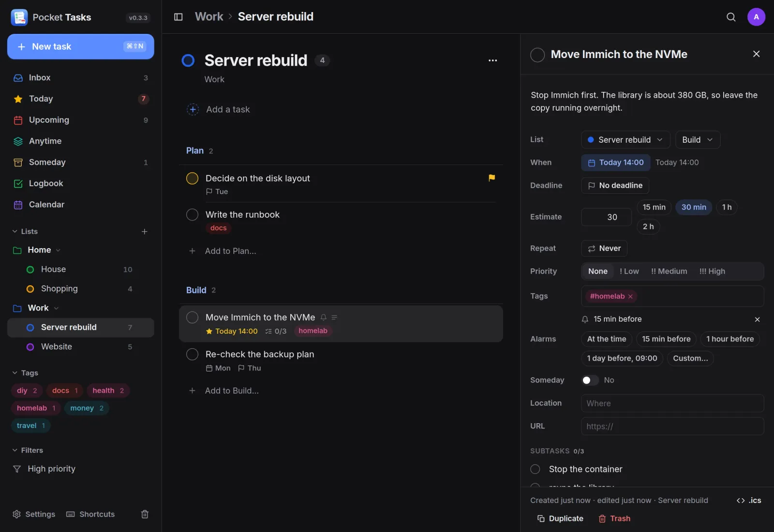
Task: Move the task to Trash
Action: (x=614, y=518)
